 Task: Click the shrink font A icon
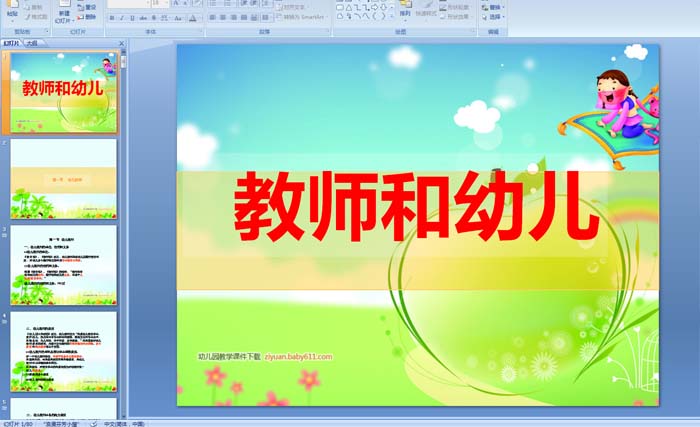coord(185,3)
